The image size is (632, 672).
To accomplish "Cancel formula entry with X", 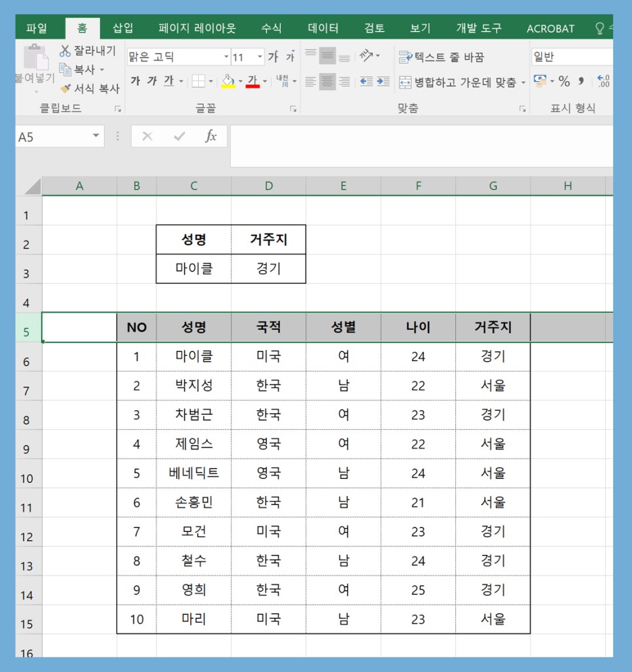I will tap(147, 137).
